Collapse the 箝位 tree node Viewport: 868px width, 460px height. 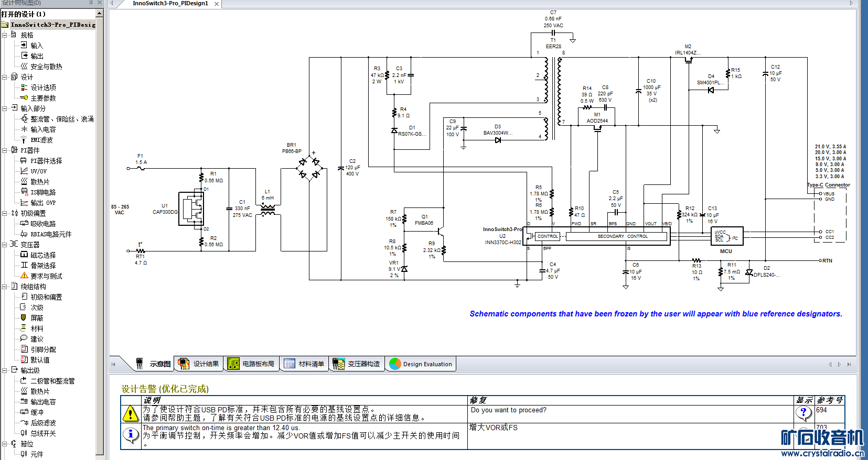click(x=5, y=444)
